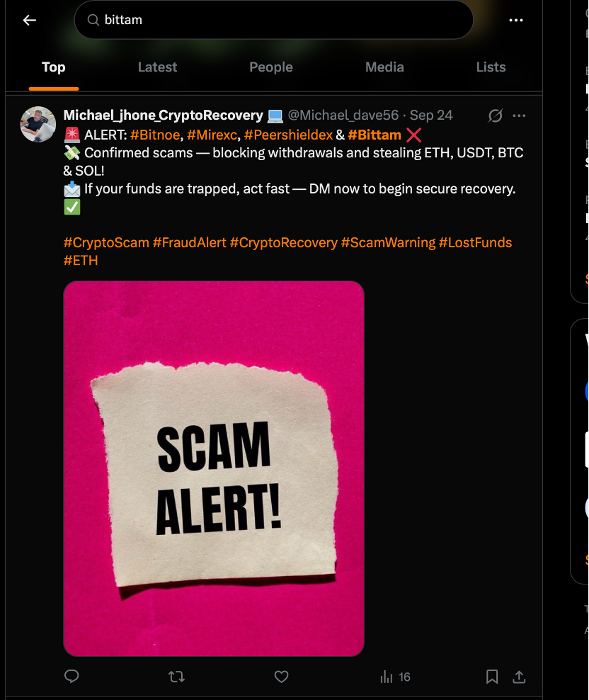
Task: Click the author's profile avatar
Action: 38,124
